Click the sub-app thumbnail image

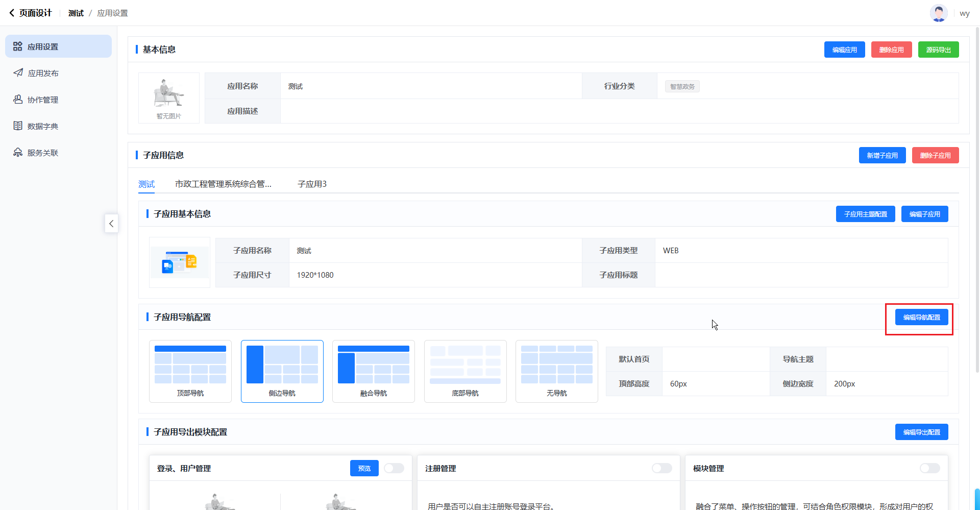click(x=179, y=262)
